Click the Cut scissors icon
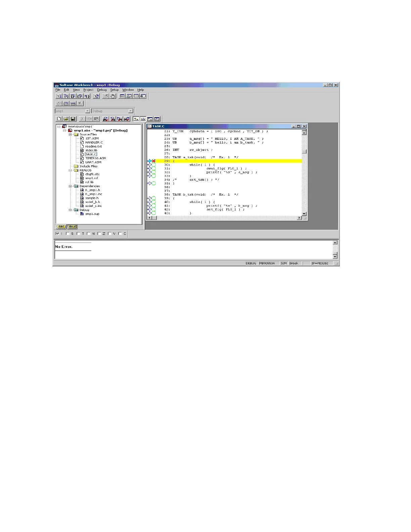The height and width of the screenshot is (532, 411). pyautogui.click(x=82, y=119)
